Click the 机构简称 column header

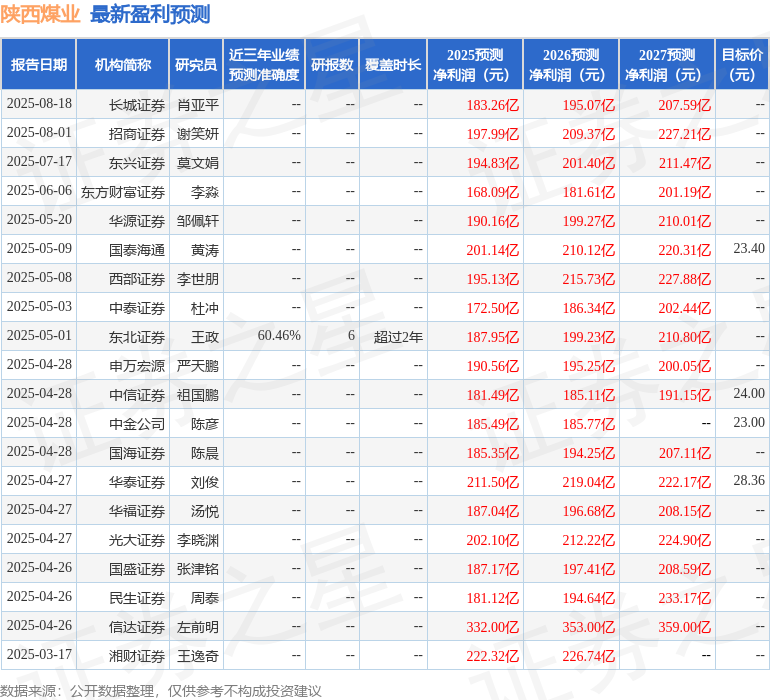click(123, 65)
